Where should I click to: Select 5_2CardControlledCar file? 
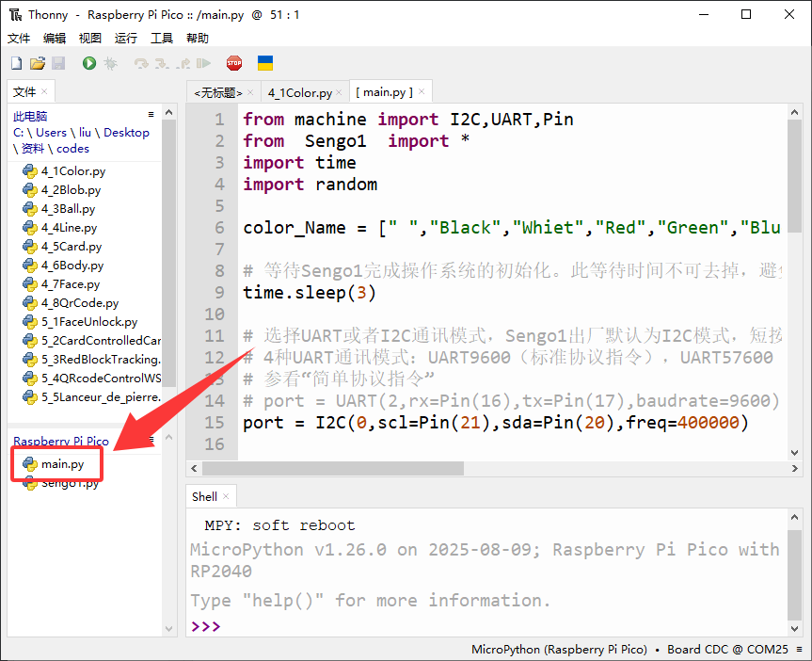(x=91, y=341)
